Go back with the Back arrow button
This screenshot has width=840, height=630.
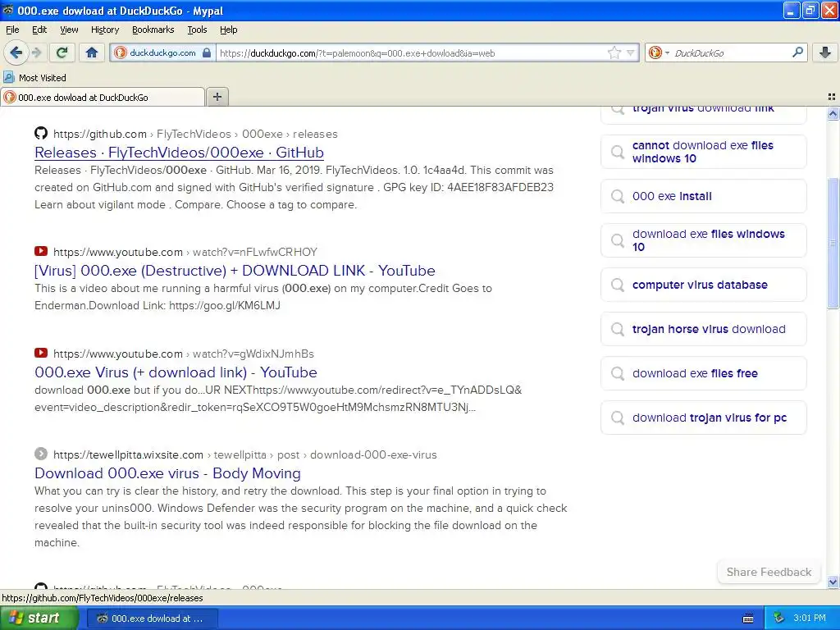16,52
